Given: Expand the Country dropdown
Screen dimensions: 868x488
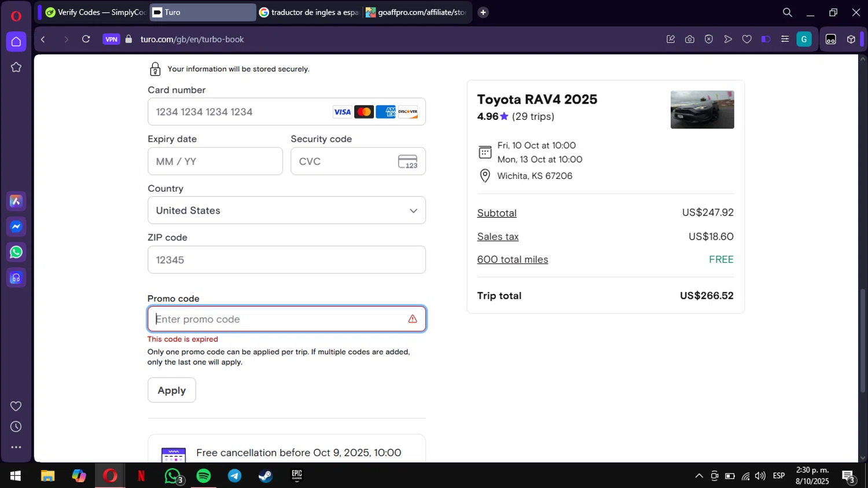Looking at the screenshot, I should [x=286, y=211].
